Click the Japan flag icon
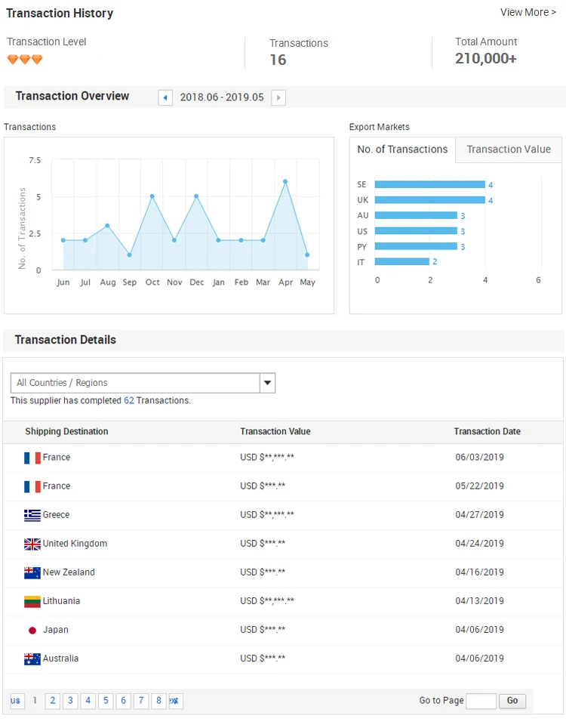Screen dimensions: 566x728 pyautogui.click(x=32, y=630)
